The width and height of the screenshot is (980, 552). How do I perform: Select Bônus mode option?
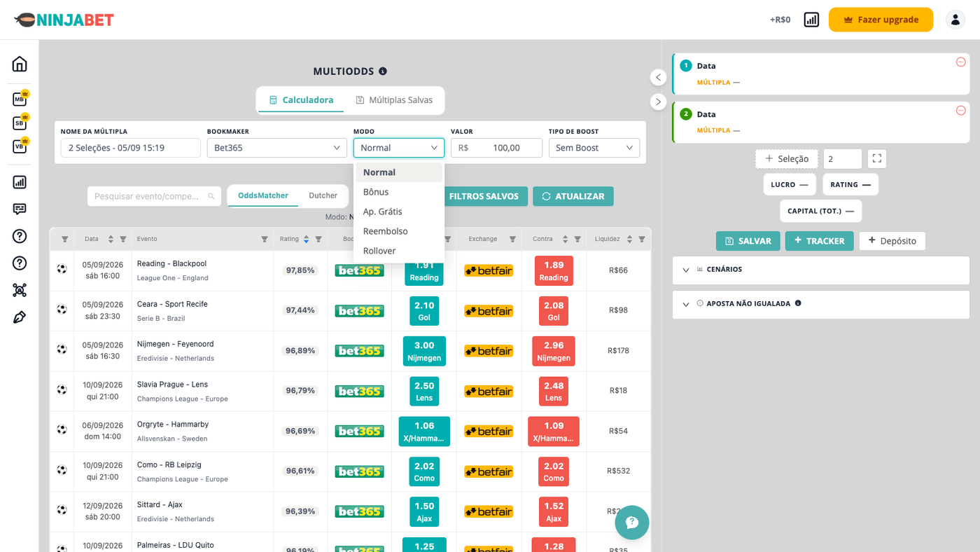click(x=399, y=192)
